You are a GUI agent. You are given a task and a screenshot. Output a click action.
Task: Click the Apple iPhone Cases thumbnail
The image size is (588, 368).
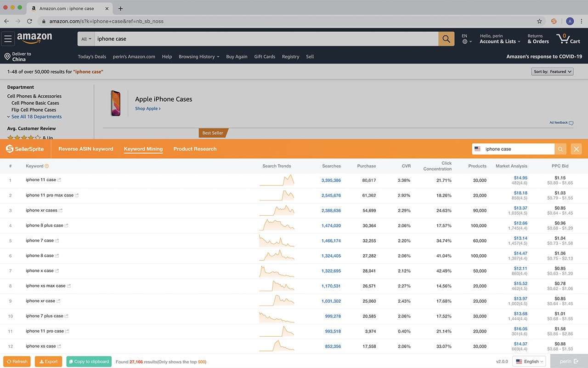(116, 103)
